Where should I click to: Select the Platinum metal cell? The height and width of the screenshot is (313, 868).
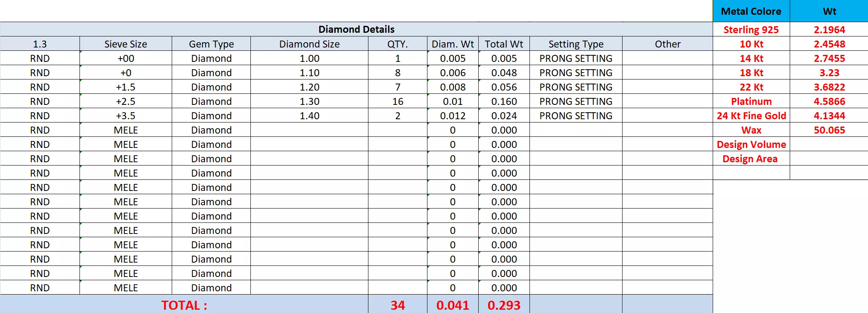(751, 101)
